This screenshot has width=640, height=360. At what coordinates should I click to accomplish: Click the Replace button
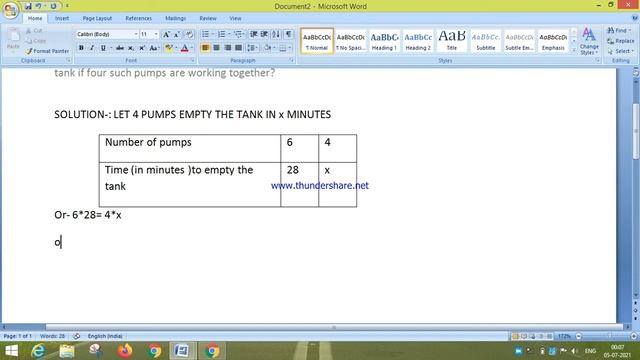[620, 41]
